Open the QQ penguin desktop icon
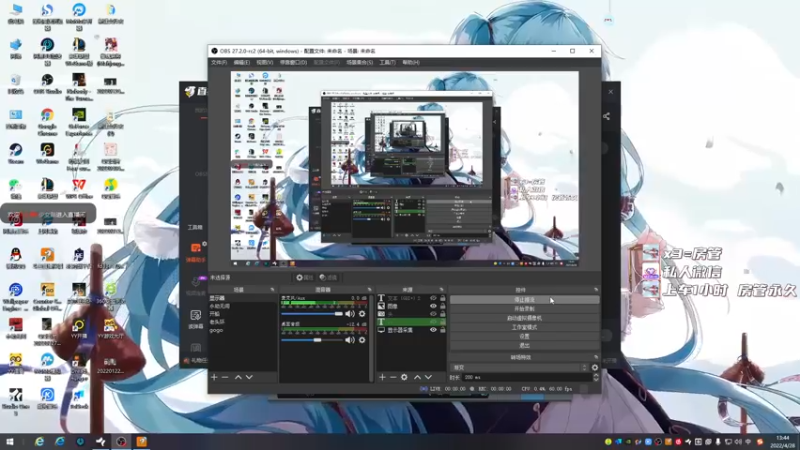Image resolution: width=800 pixels, height=450 pixels. pyautogui.click(x=15, y=258)
